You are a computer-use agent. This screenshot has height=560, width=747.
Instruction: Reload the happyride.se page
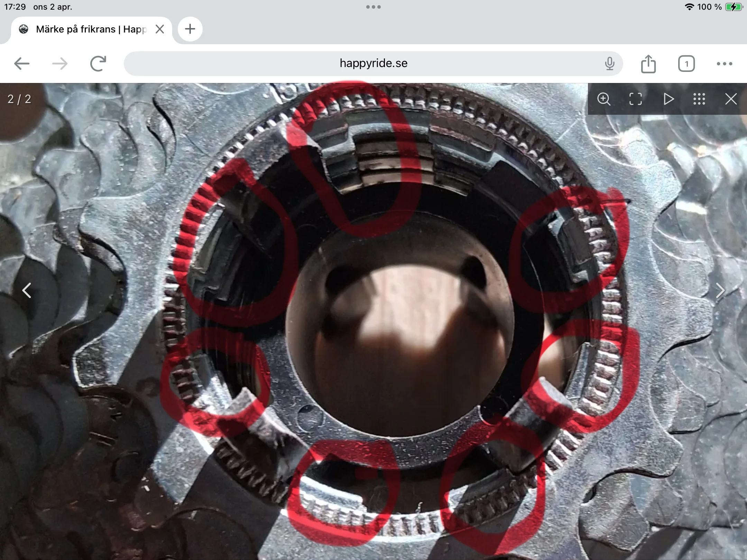pos(98,64)
